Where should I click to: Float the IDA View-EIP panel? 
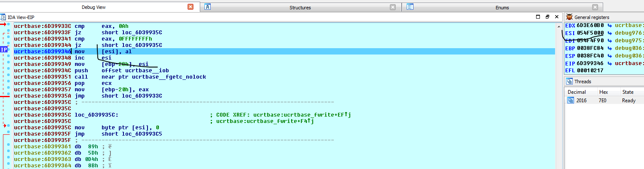(547, 17)
